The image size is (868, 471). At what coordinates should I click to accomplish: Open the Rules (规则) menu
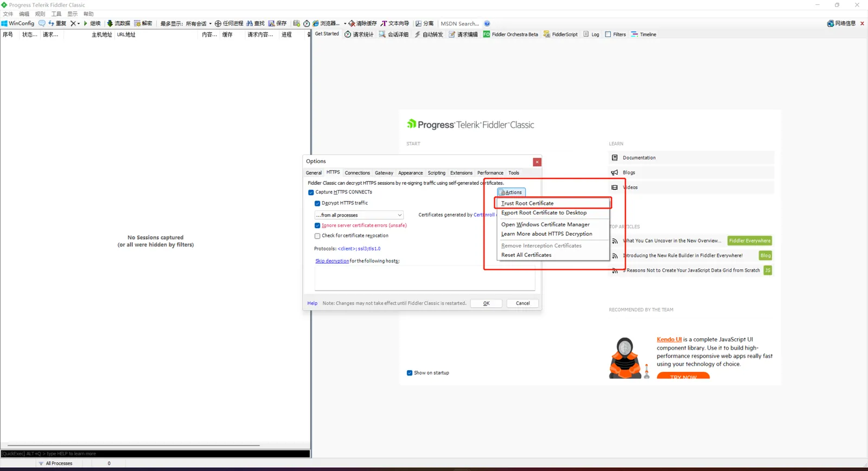(40, 14)
